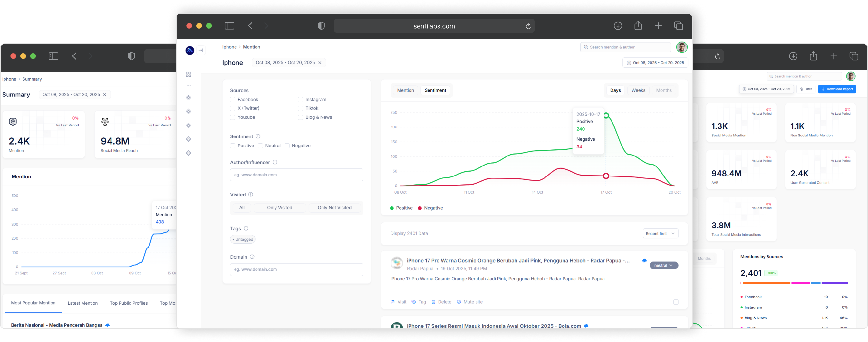The height and width of the screenshot is (342, 868).
Task: Select the Weeks time granularity tab
Action: (638, 90)
